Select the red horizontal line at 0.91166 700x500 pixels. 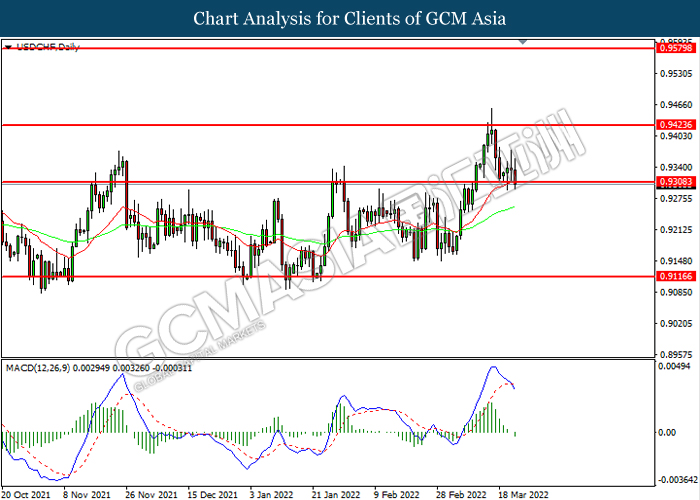tap(328, 276)
